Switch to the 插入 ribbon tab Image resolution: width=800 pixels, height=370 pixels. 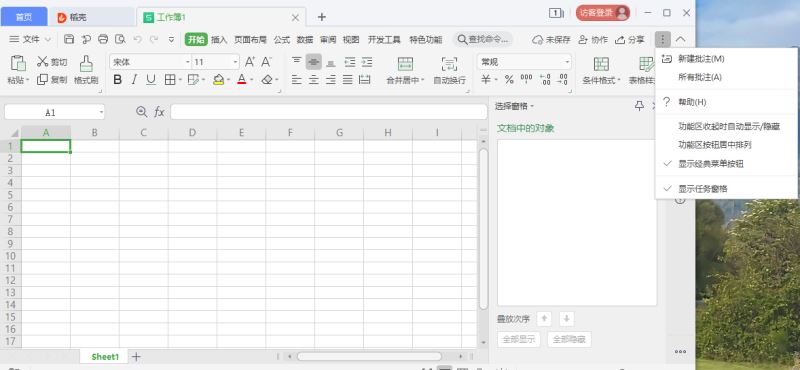pos(219,39)
